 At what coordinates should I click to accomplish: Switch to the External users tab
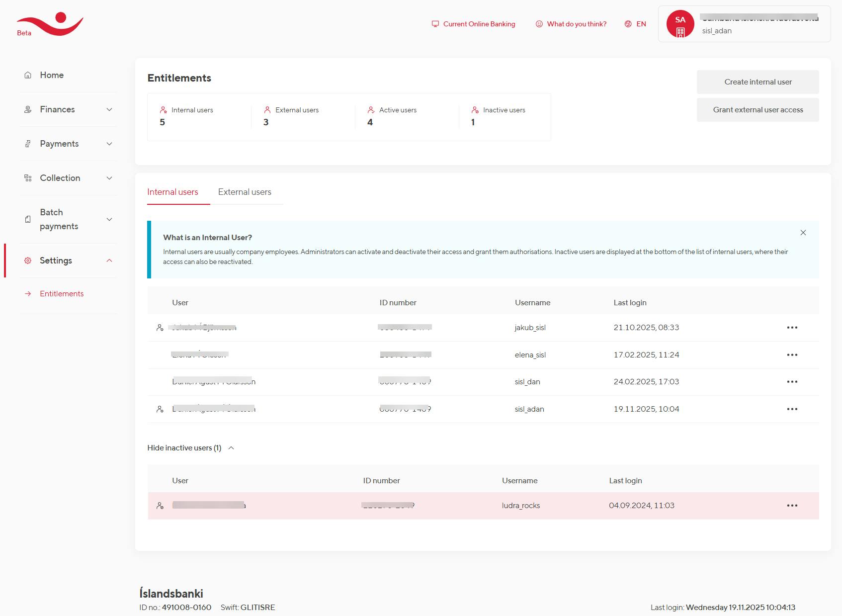[245, 192]
